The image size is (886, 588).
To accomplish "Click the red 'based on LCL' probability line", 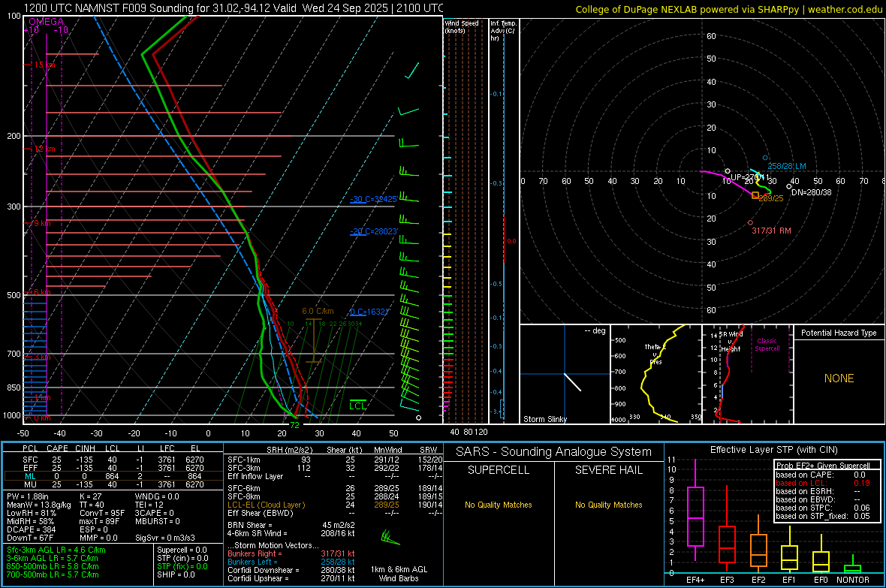I will pyautogui.click(x=823, y=483).
